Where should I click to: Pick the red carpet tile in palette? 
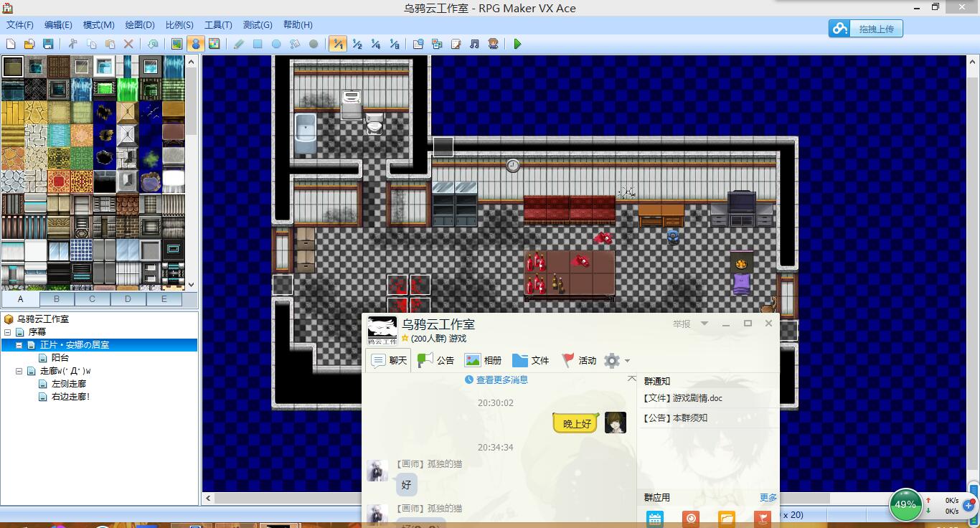(58, 181)
